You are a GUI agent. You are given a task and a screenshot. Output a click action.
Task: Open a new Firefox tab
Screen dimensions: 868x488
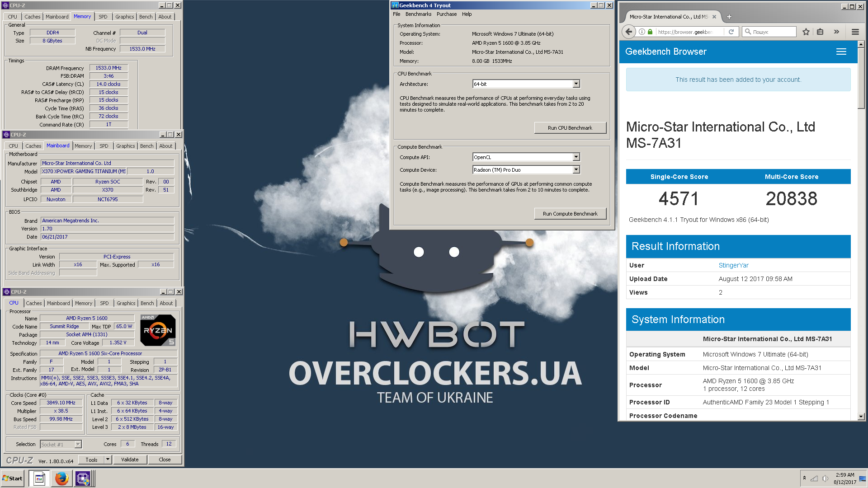click(x=729, y=17)
